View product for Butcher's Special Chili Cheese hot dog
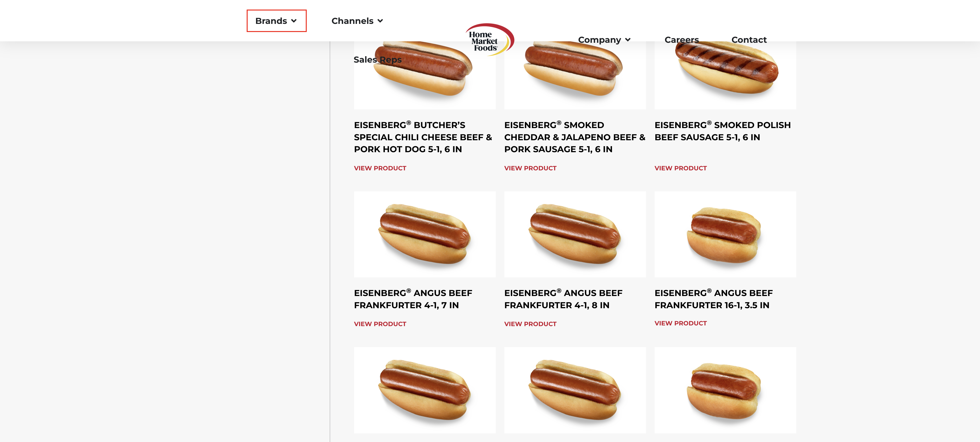This screenshot has height=442, width=980. pyautogui.click(x=380, y=168)
